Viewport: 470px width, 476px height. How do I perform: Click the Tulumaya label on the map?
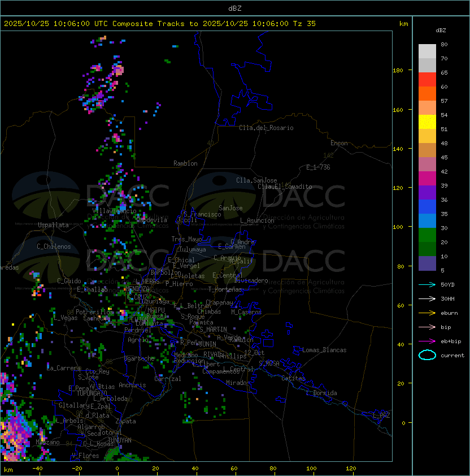click(193, 249)
